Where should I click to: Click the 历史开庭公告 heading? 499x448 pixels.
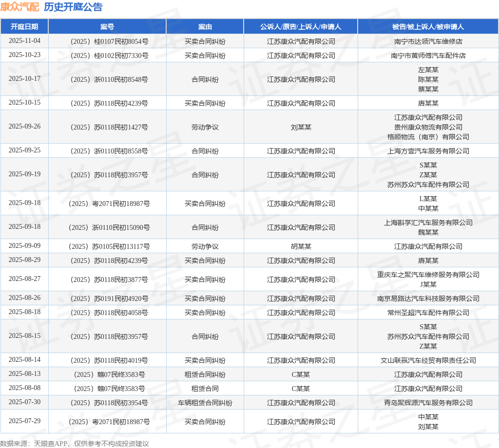point(73,7)
